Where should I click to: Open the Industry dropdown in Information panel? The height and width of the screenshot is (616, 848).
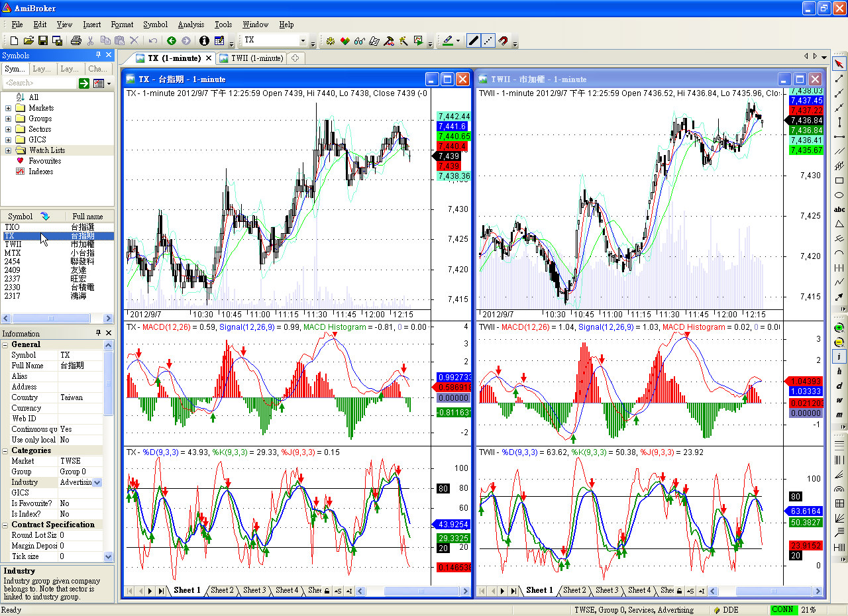97,482
